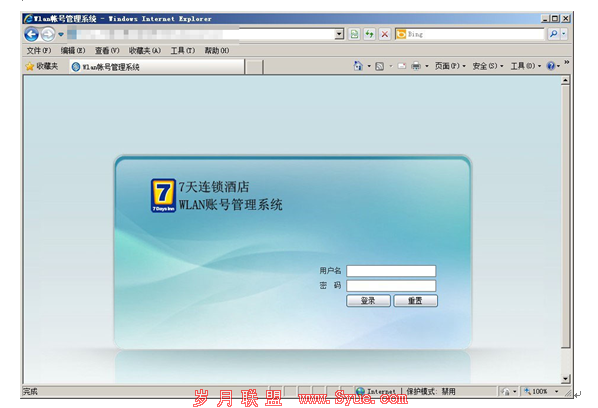Expand the Print dropdown arrow

(427, 66)
